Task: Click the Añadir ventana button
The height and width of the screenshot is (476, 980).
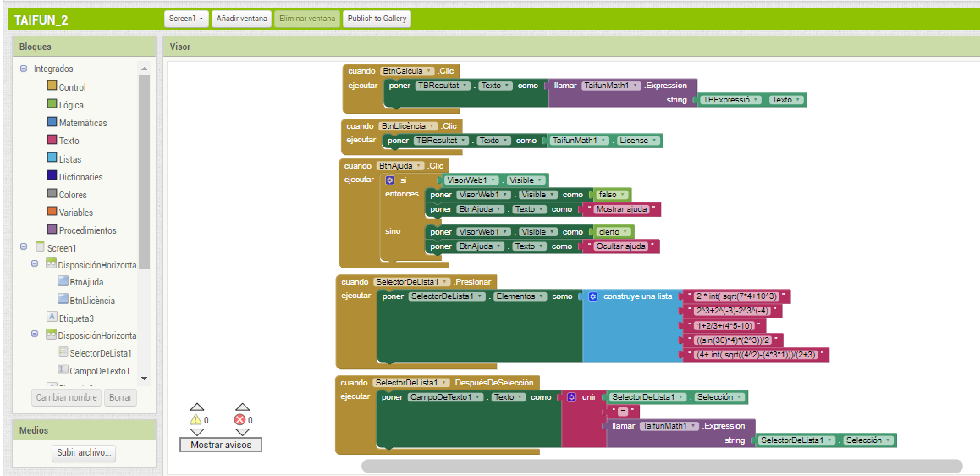Action: pos(240,19)
